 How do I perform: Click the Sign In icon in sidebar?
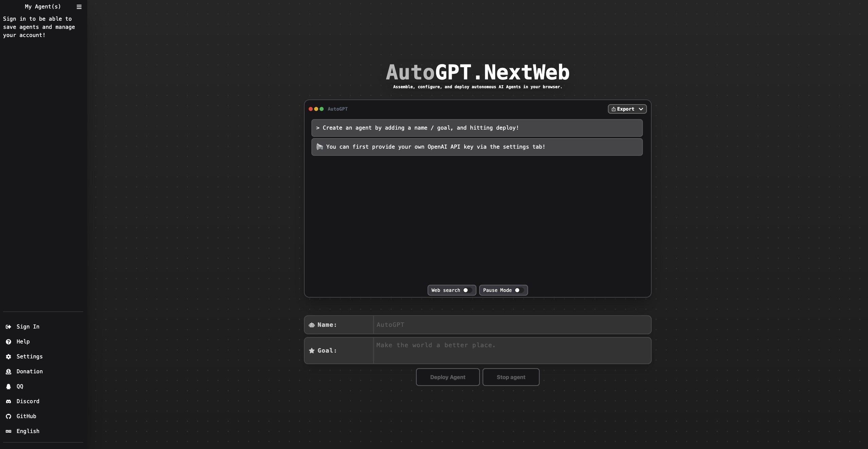pyautogui.click(x=8, y=326)
